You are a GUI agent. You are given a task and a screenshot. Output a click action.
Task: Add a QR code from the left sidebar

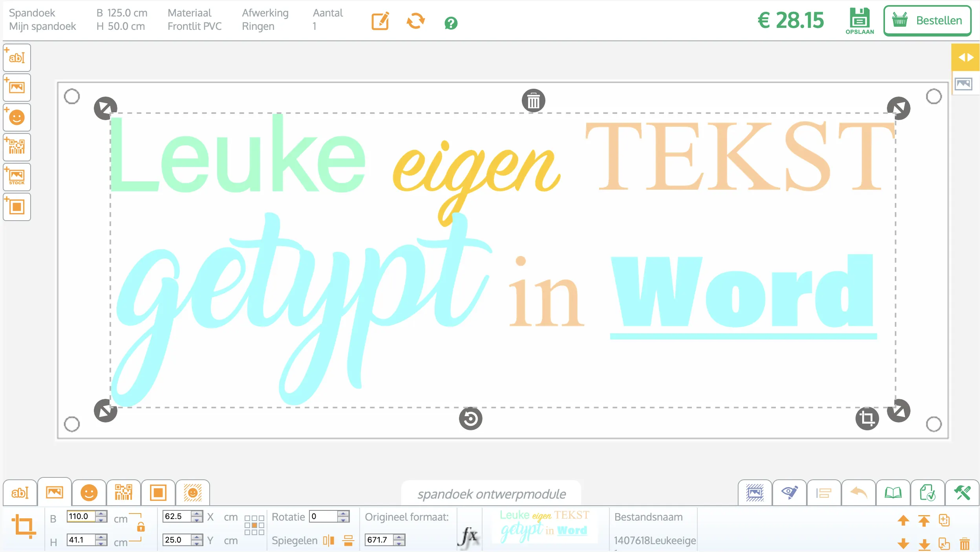click(17, 147)
